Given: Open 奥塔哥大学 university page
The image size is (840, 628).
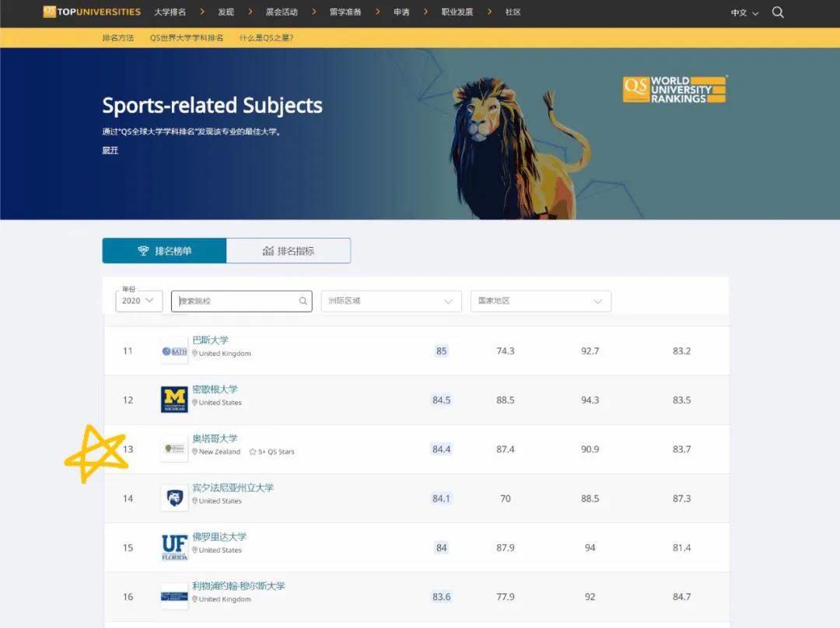Looking at the screenshot, I should point(215,439).
